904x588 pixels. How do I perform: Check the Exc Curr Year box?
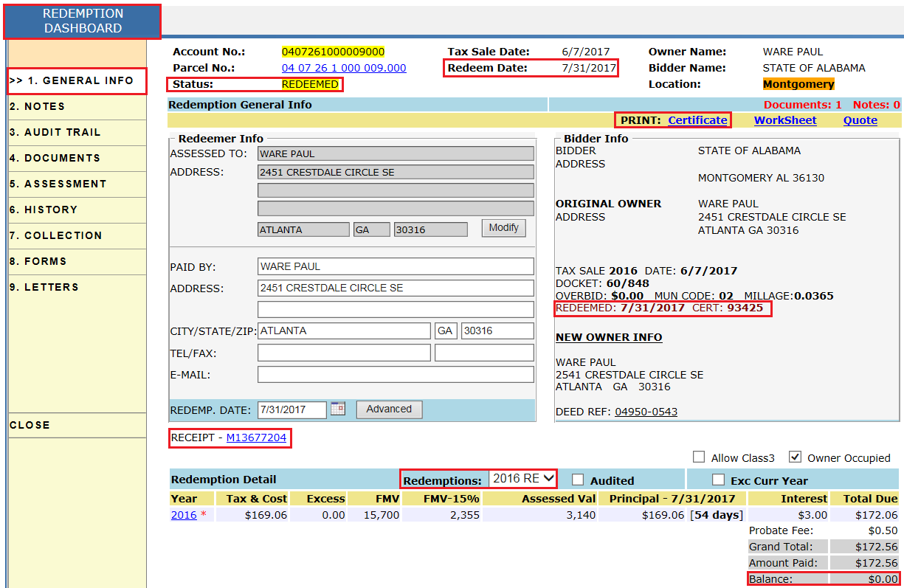[717, 480]
